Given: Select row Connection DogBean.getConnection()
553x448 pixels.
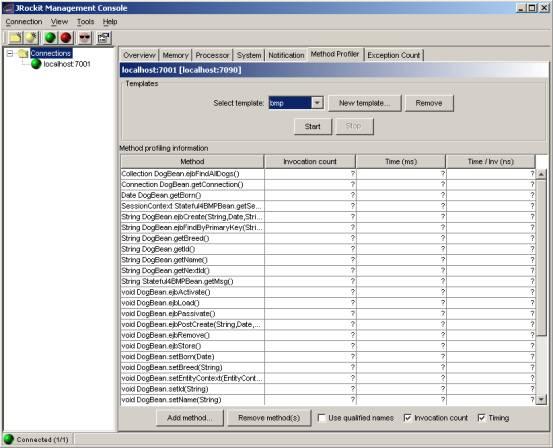Looking at the screenshot, I should point(328,184).
